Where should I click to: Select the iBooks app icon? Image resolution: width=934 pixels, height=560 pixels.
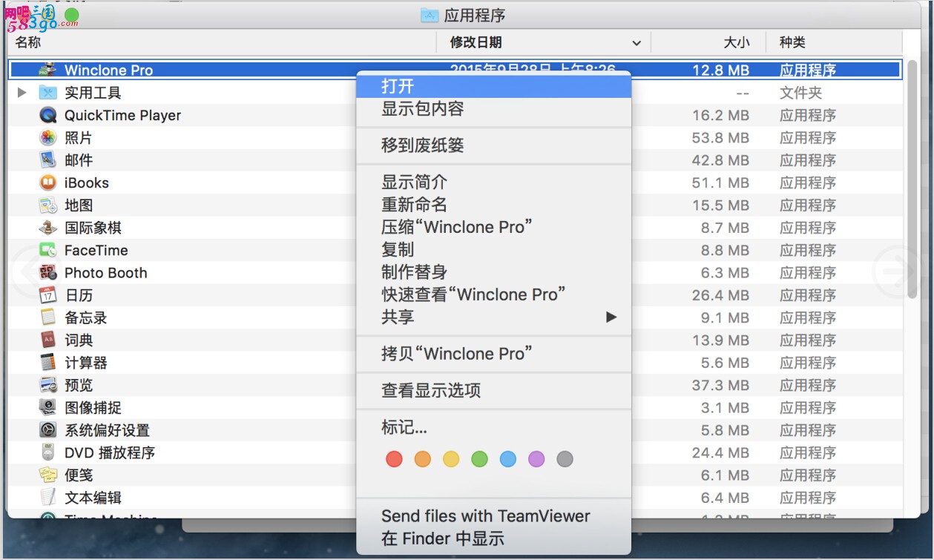coord(48,182)
